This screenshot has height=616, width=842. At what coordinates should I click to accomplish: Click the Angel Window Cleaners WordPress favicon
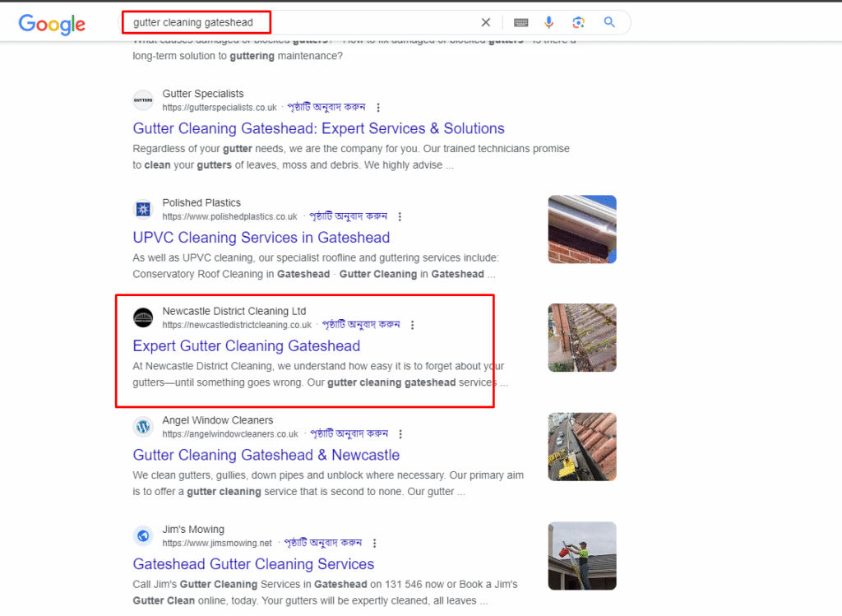tap(143, 427)
